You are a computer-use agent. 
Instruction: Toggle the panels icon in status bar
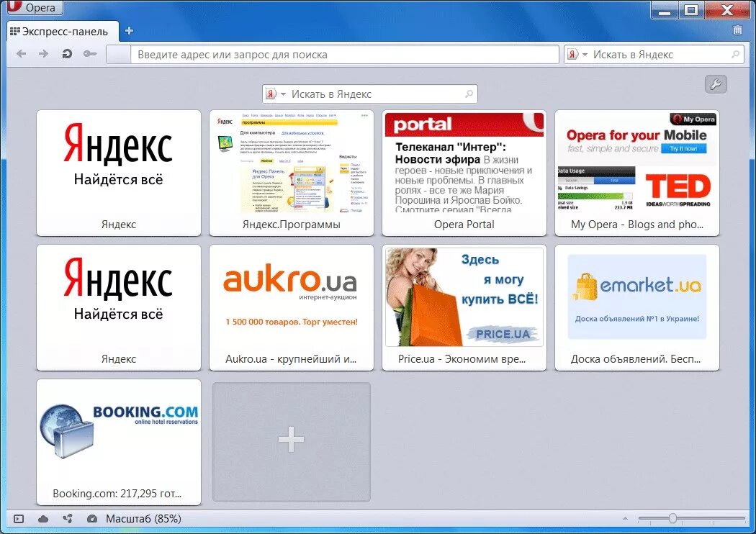pos(19,519)
